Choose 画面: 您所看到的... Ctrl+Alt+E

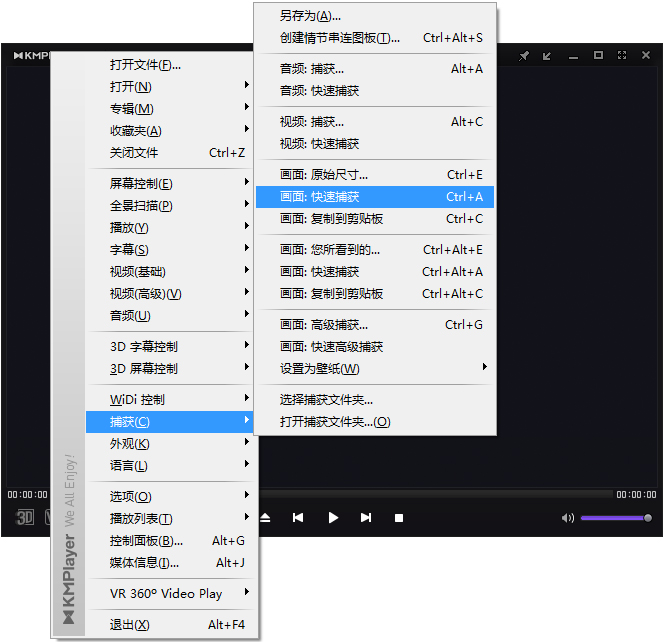click(x=375, y=250)
